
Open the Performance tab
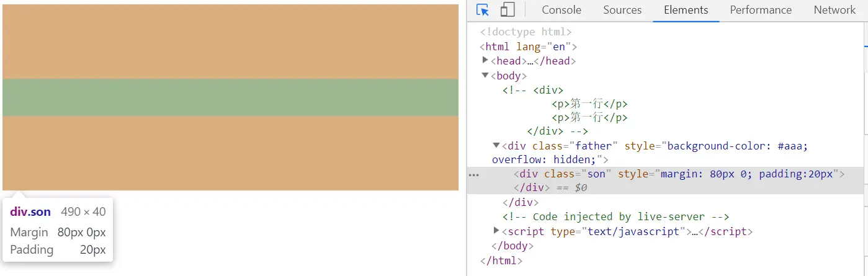(x=761, y=10)
